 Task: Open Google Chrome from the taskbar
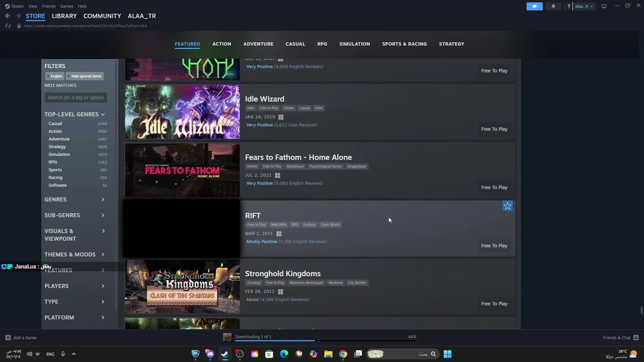(x=343, y=354)
